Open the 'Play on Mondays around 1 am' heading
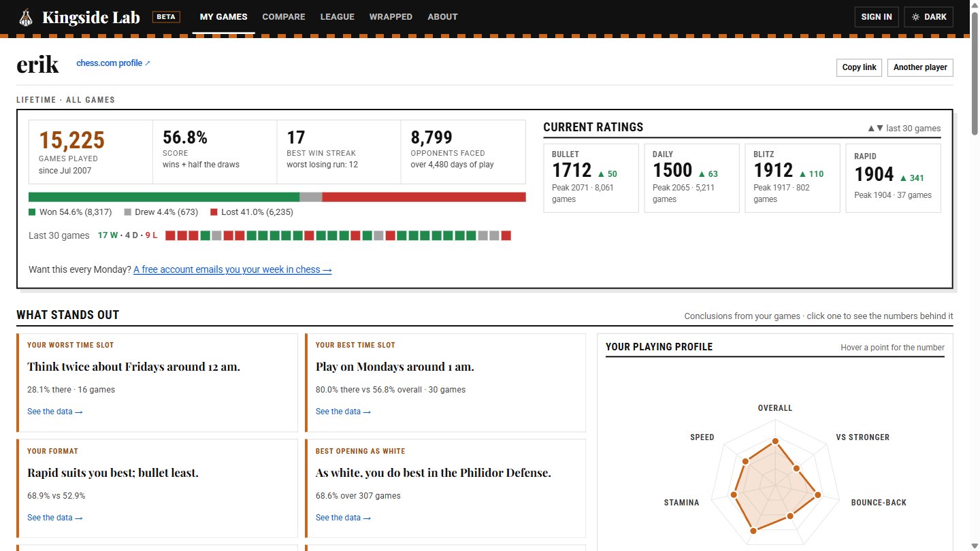 click(x=395, y=367)
